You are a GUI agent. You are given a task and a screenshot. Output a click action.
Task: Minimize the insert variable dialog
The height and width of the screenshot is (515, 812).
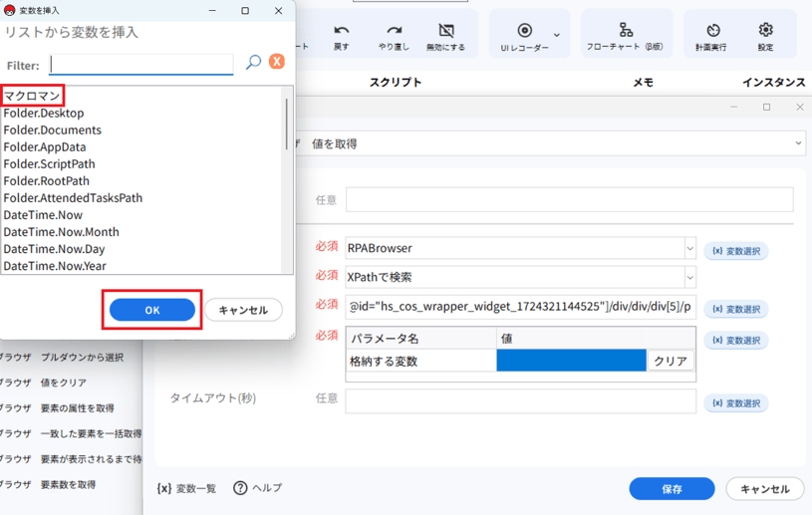pyautogui.click(x=212, y=10)
